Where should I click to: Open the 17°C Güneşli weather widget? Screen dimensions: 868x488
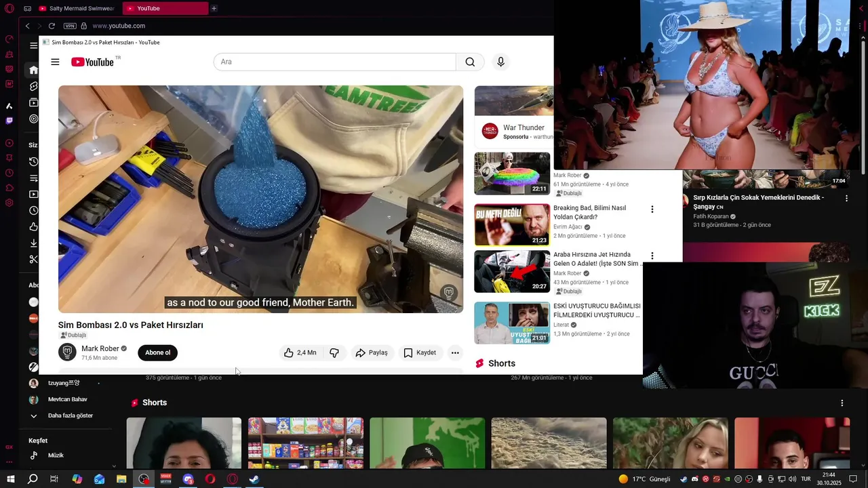click(x=644, y=479)
